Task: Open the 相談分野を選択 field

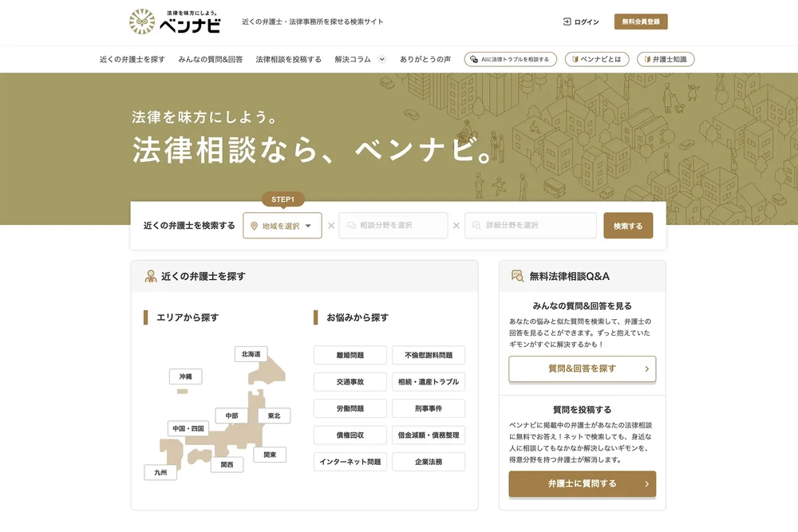Action: pyautogui.click(x=393, y=225)
